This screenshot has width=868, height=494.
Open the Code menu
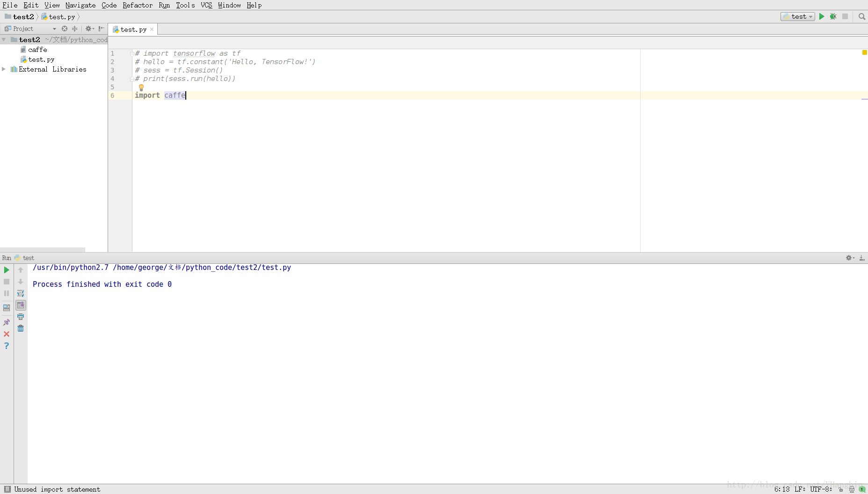tap(109, 5)
